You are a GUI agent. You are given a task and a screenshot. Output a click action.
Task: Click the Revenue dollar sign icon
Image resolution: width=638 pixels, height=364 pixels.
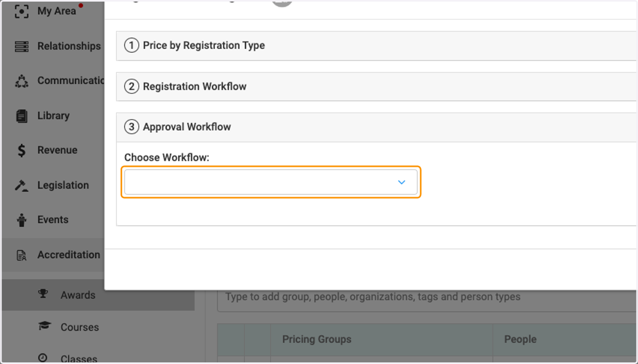pos(21,151)
